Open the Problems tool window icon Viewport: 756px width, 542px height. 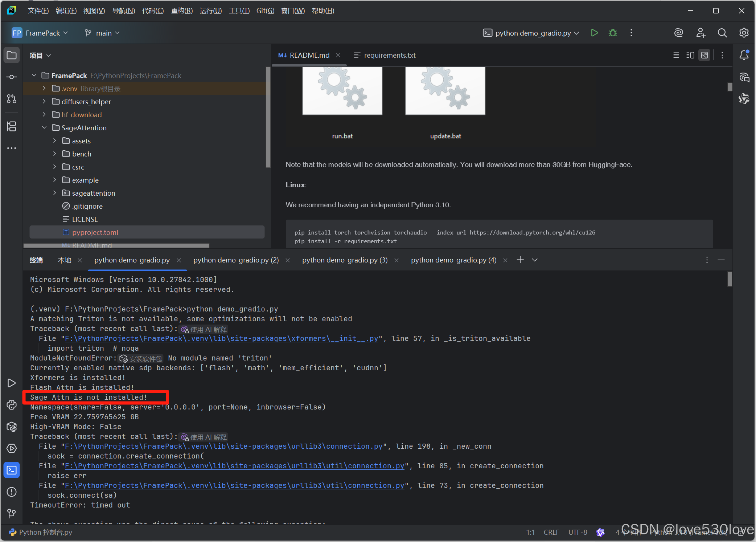pos(12,492)
